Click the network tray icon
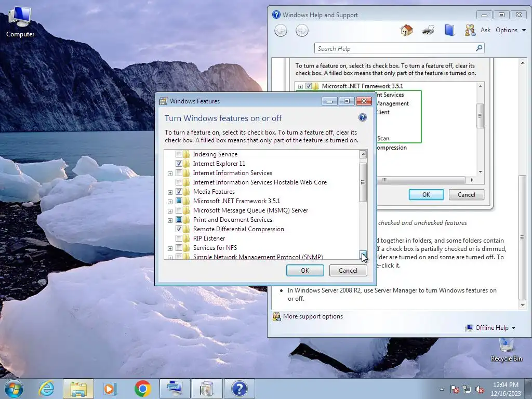The image size is (532, 399). (467, 389)
